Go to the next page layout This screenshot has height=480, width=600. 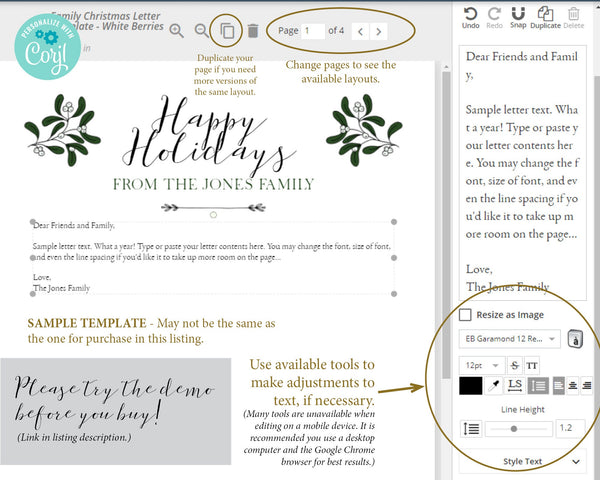tap(378, 31)
